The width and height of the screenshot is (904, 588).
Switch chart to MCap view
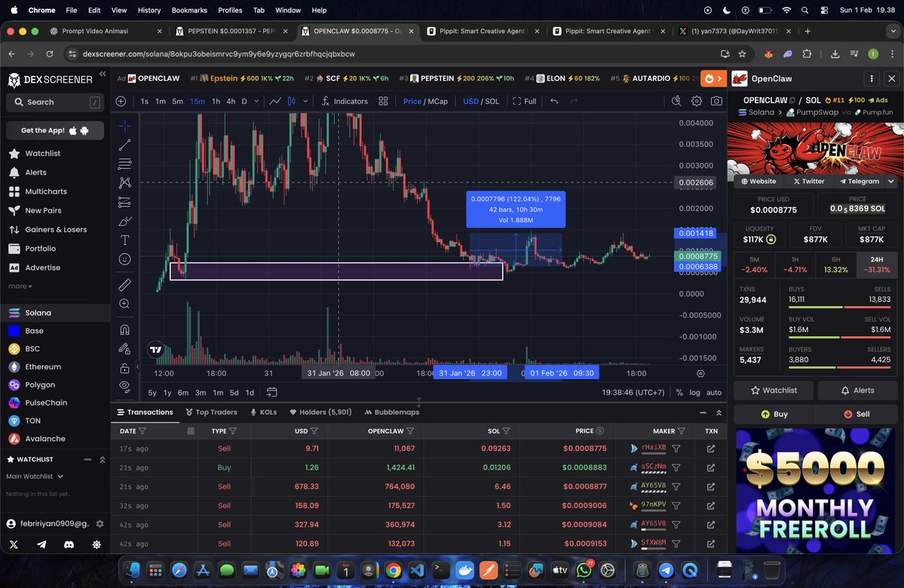click(437, 101)
